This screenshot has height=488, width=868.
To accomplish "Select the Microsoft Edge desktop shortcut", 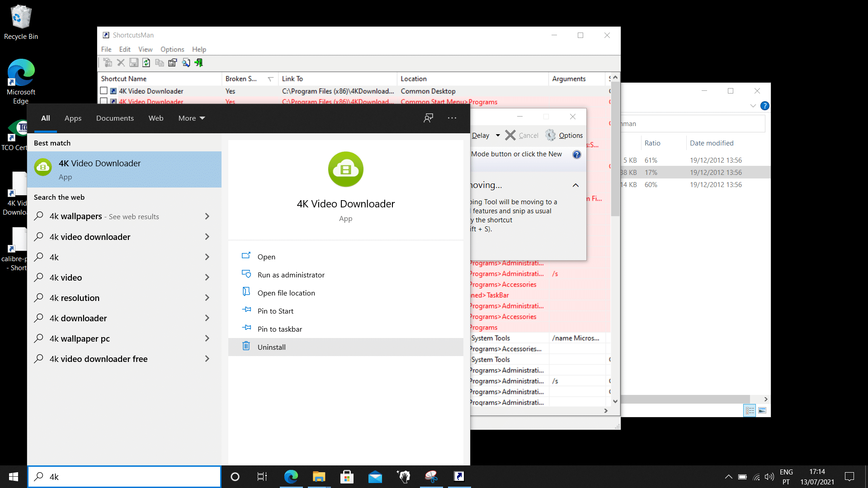I will tap(21, 81).
